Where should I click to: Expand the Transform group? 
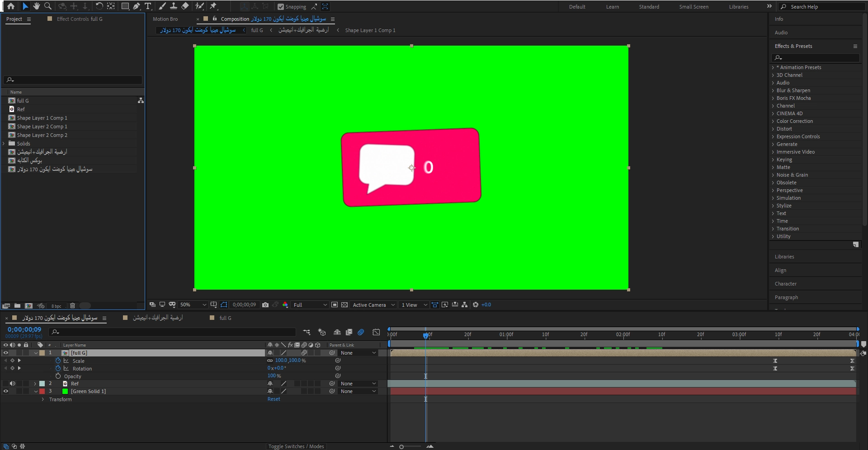pyautogui.click(x=43, y=399)
